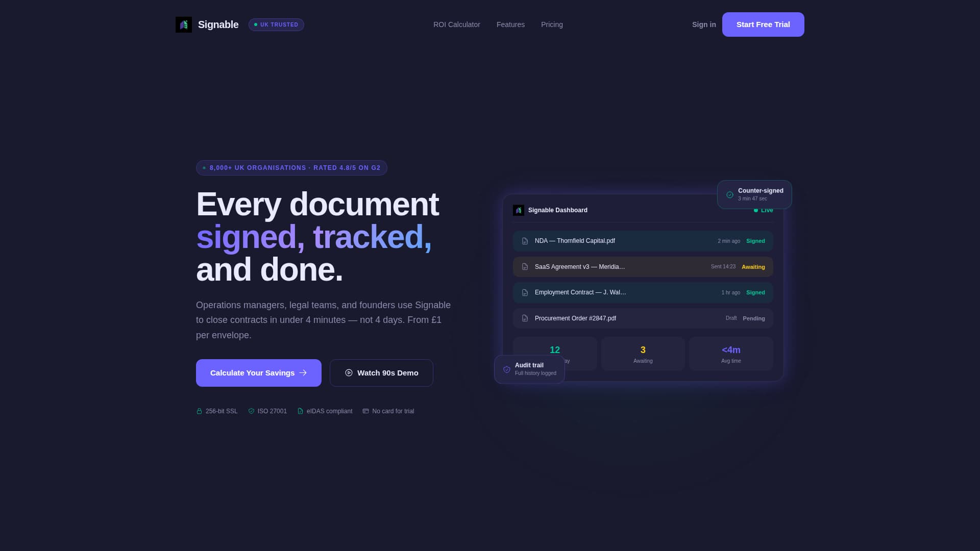Click the 'No card for trial' text
Screen dimensions: 980x551
click(x=393, y=411)
